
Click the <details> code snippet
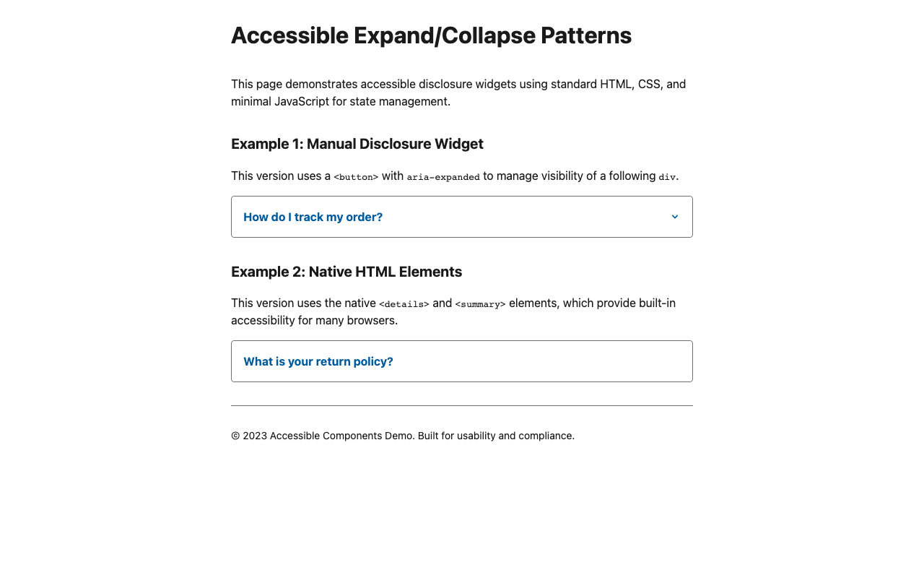pos(404,304)
